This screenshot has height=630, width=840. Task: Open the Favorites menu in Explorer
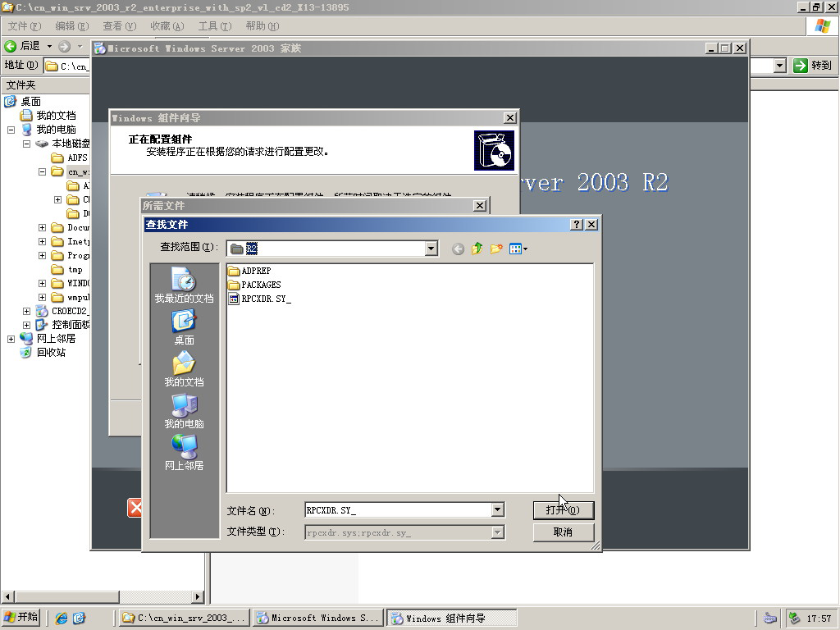(167, 26)
